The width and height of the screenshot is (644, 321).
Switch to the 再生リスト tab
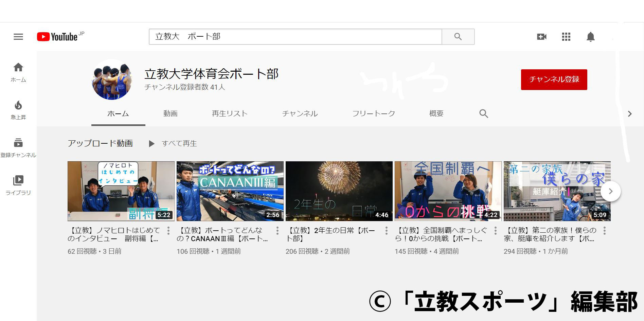click(x=230, y=113)
